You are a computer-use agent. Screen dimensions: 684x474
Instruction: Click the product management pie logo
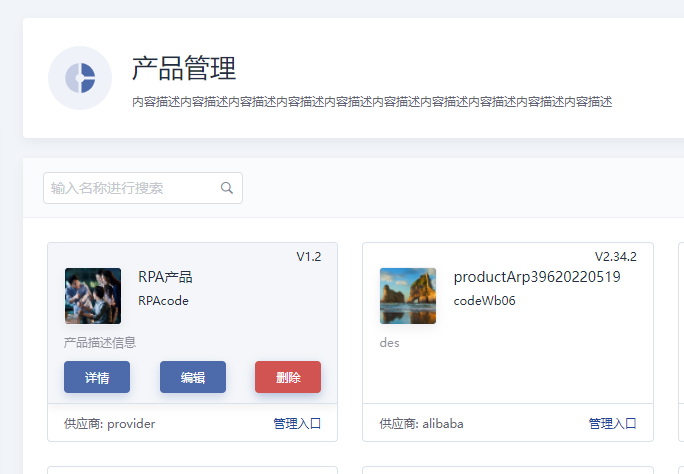80,78
